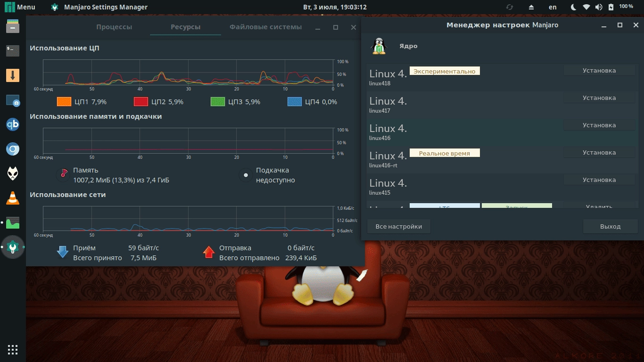Click the Приём download arrow icon
This screenshot has height=362, width=644.
point(63,252)
